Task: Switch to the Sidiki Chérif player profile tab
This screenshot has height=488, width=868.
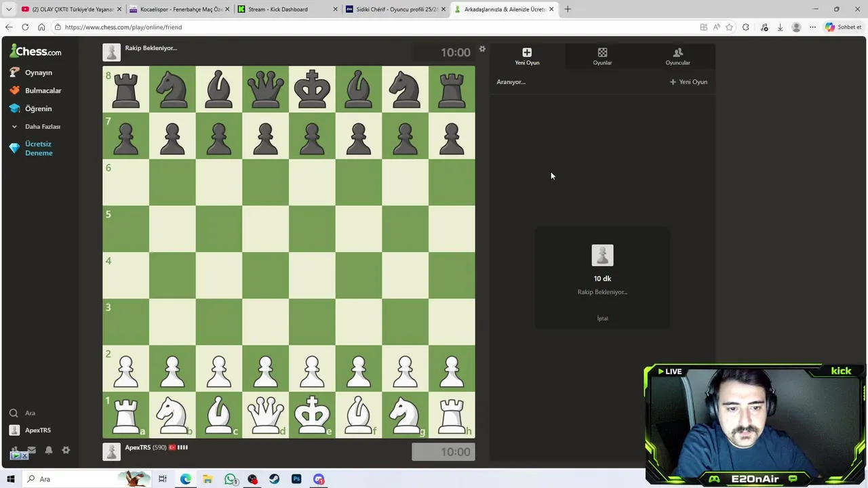Action: coord(395,9)
